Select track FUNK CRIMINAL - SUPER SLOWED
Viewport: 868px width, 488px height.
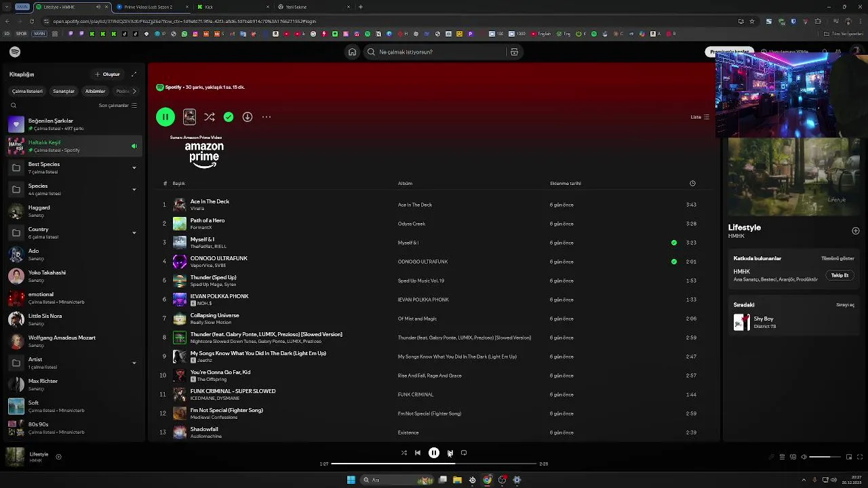233,391
